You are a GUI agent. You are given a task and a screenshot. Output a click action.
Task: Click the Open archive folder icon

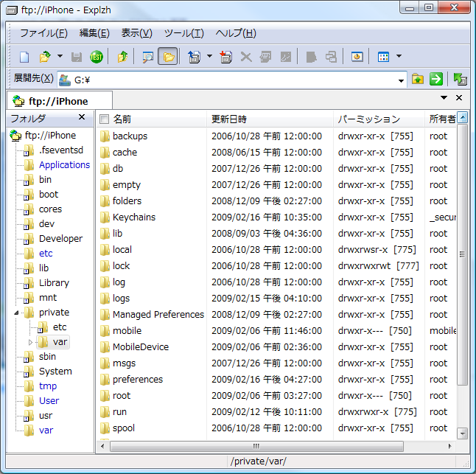click(x=45, y=57)
